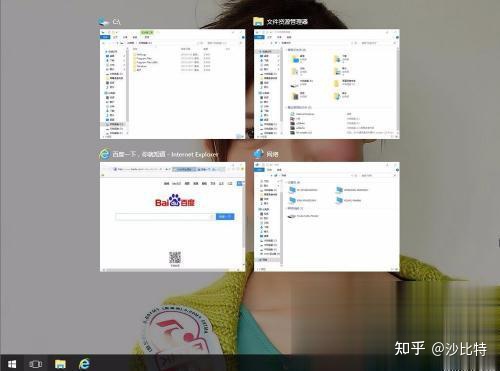Click the IE icon beside the Baidu title
This screenshot has width=500, height=371.
(x=104, y=154)
